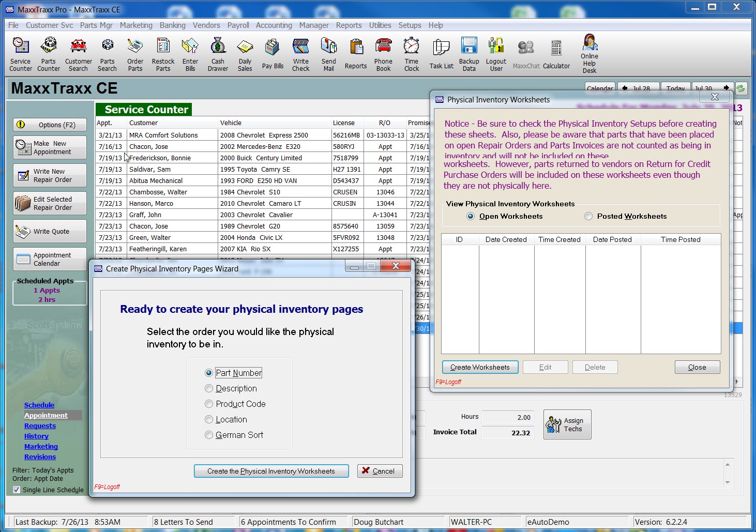756x532 pixels.
Task: Close the Physical Inventory Worksheets dialog
Action: click(x=697, y=367)
